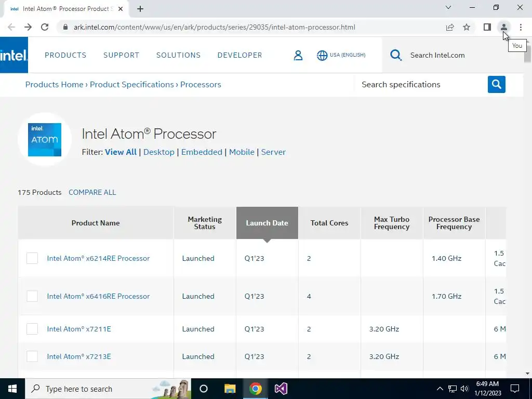Open the DEVELOPER menu
Viewport: 532px width, 399px height.
[x=240, y=55]
